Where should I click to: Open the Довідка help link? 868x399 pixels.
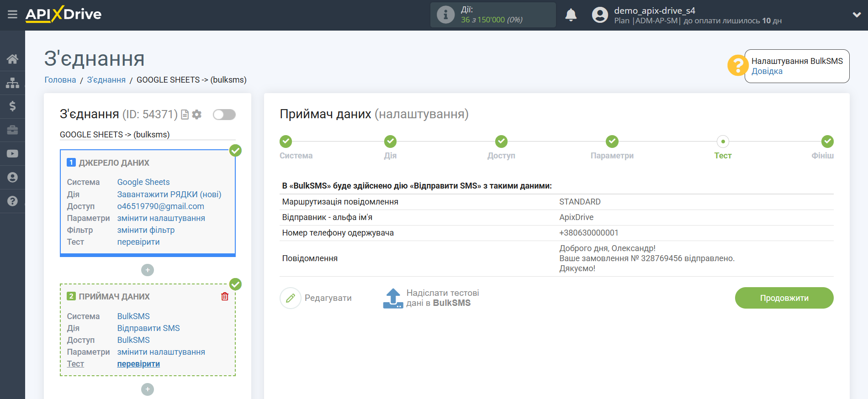pyautogui.click(x=767, y=71)
